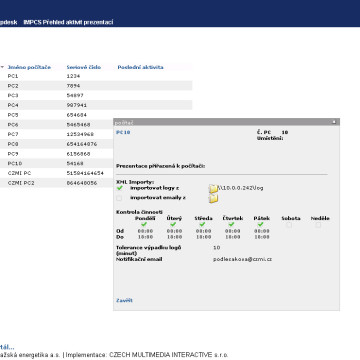The height and width of the screenshot is (360, 360).
Task: Sort by the Jméno počítače column header
Action: [x=29, y=67]
